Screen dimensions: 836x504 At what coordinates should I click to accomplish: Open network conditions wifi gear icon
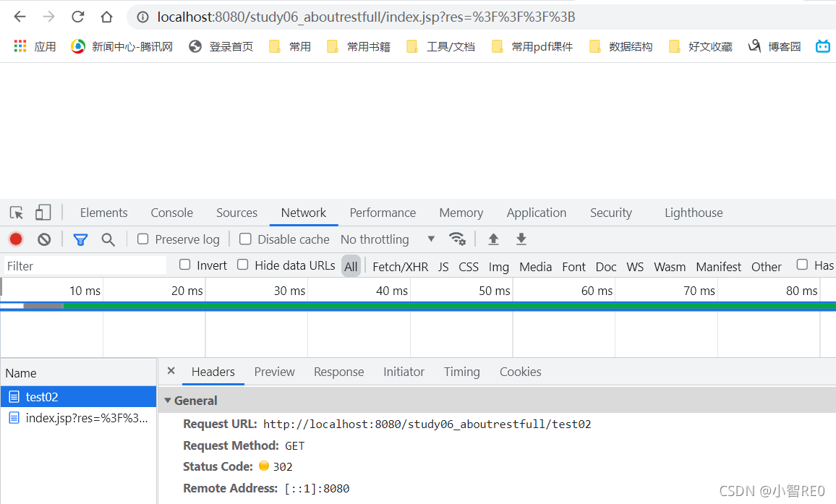point(458,239)
